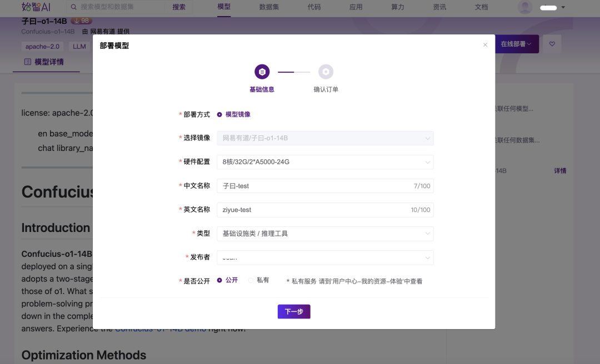Click the 下一步 button

coord(294,312)
